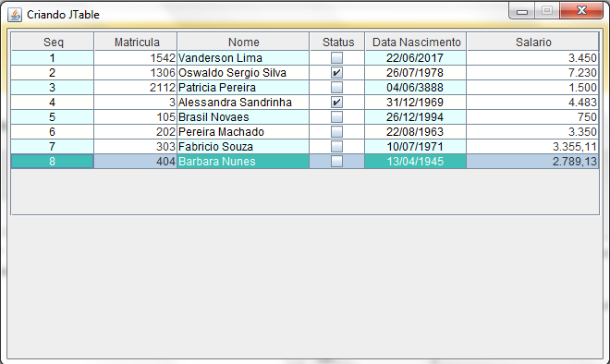Toggle Status checkbox for Fabricio Souza
Viewport: 610px width, 364px height.
(337, 147)
